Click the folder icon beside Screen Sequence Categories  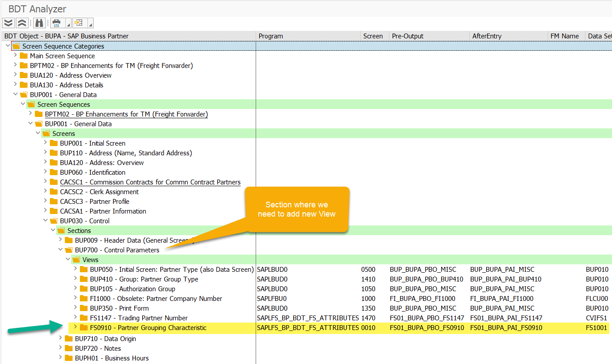click(x=16, y=46)
